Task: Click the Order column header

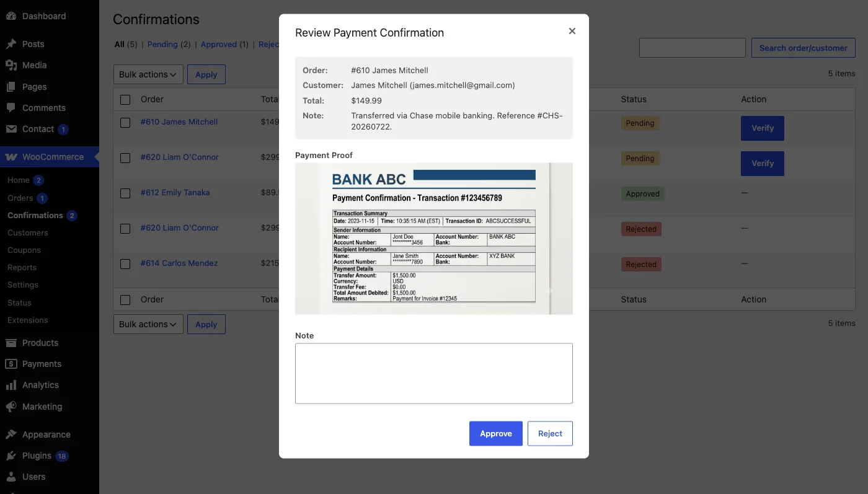Action: pyautogui.click(x=152, y=99)
